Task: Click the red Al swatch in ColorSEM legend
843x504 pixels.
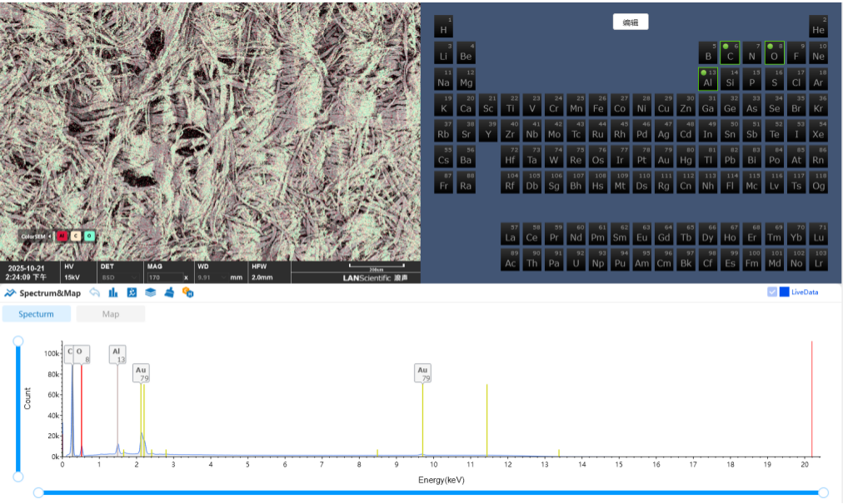Action: pos(62,236)
